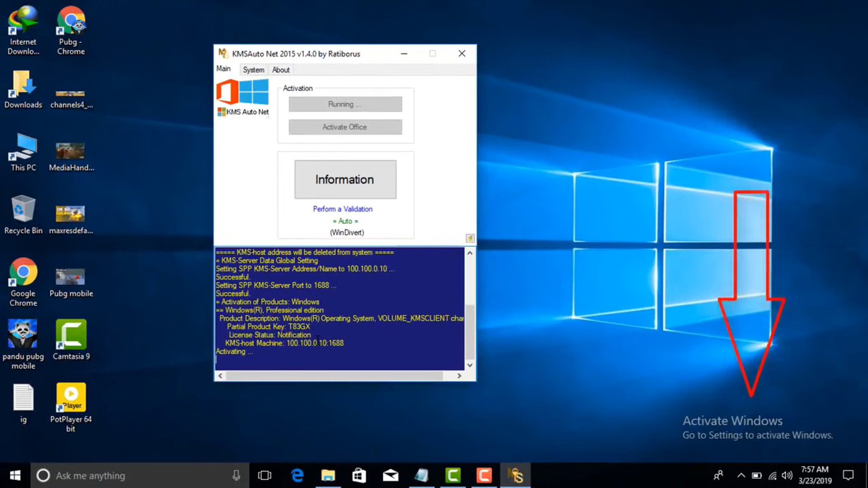Click the Running... activation button
This screenshot has height=488, width=868.
pos(344,103)
